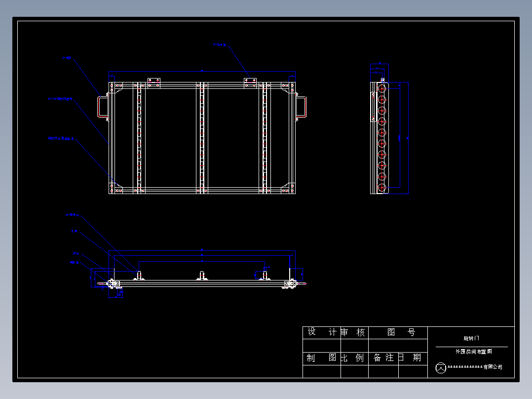Screen dimensions: 532x399
Task: Click the 图号 header cell
Action: tap(398, 332)
